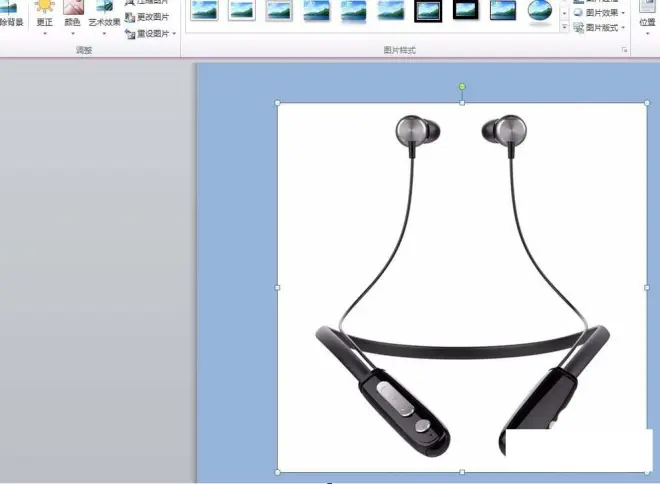The height and width of the screenshot is (484, 660).
Task: Open 图片版式 (Picture Layout)
Action: (596, 28)
